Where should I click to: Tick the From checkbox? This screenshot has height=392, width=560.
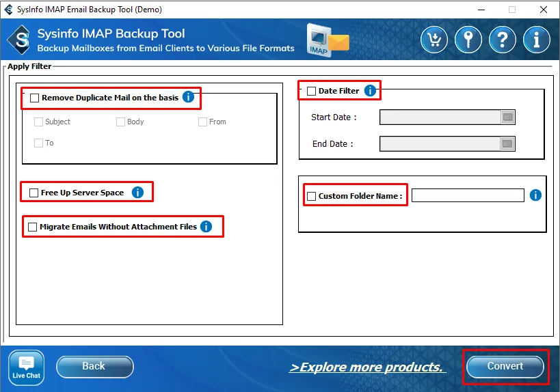tap(203, 122)
